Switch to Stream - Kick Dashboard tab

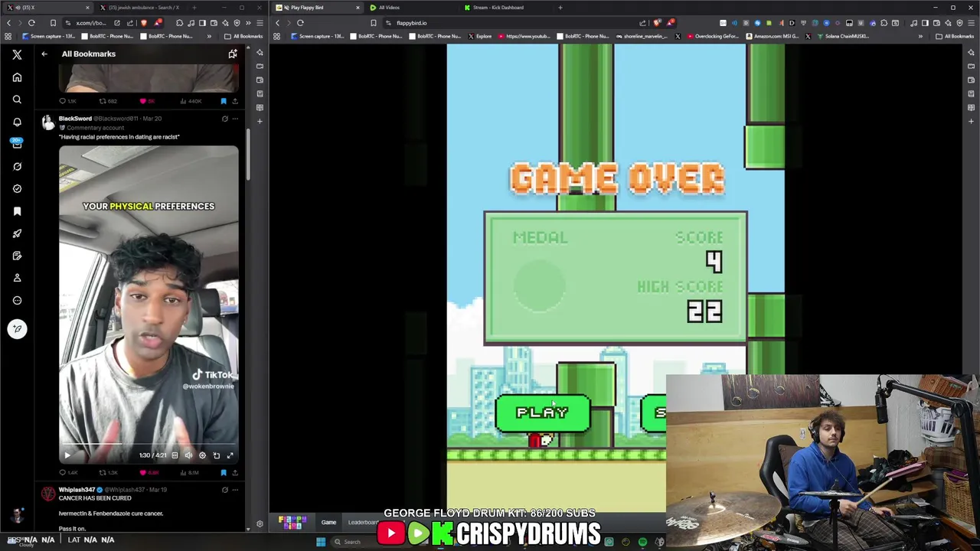pos(505,8)
